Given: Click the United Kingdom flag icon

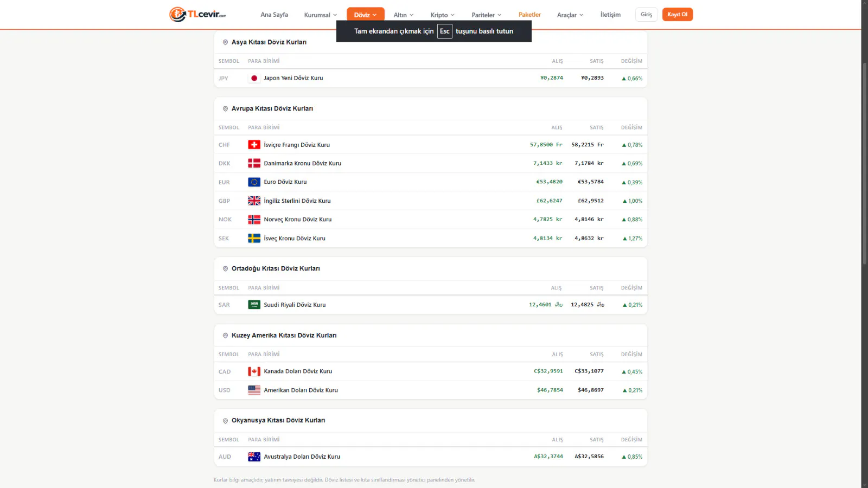Looking at the screenshot, I should (254, 201).
